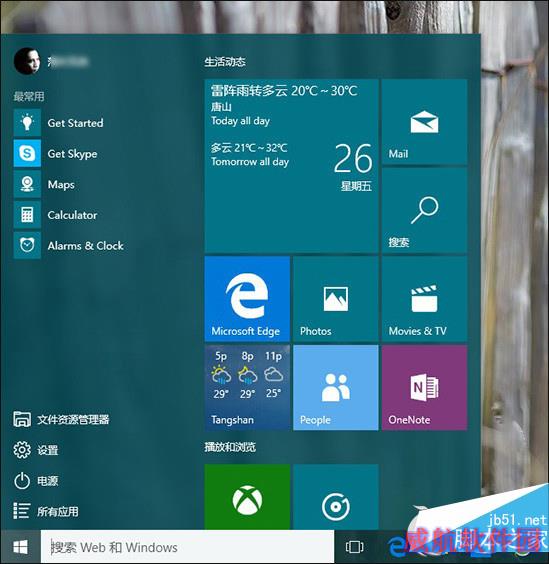Open the Tangshan weather forecast tile
The image size is (549, 564).
[x=247, y=388]
